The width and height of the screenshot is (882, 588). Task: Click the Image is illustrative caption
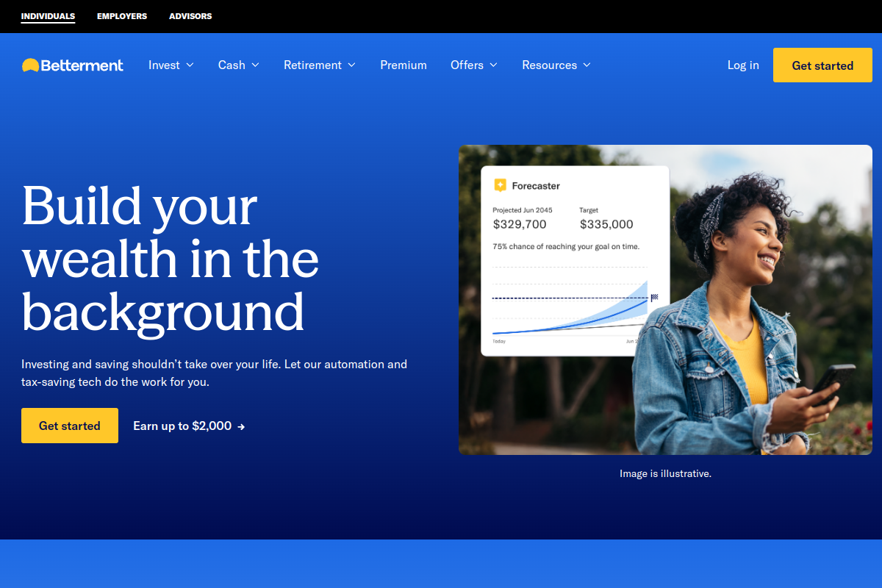tap(665, 474)
